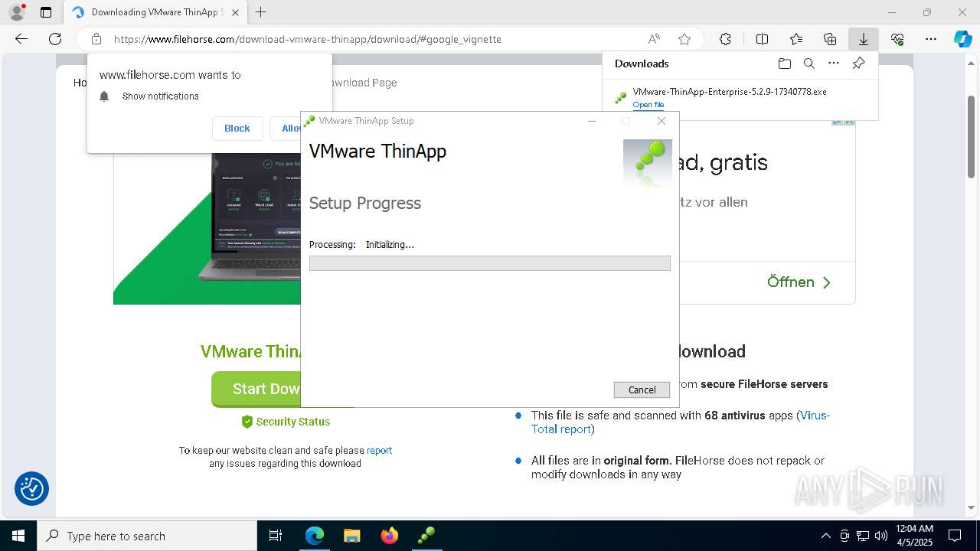Close the VMware ThinApp Setup window
This screenshot has width=980, height=551.
click(x=661, y=121)
